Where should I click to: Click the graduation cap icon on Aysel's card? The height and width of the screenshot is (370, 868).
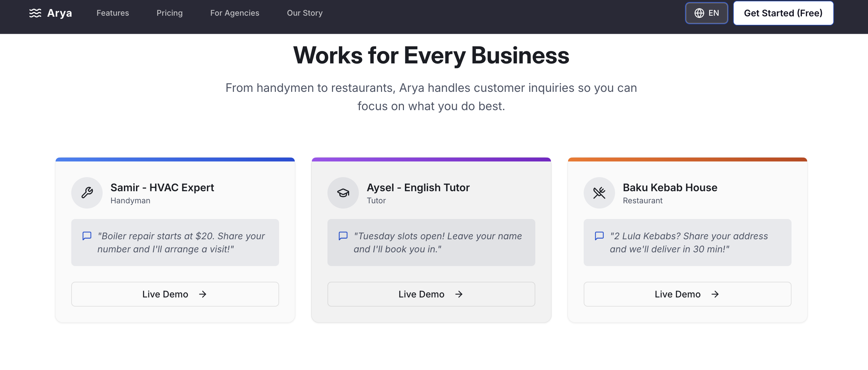pos(343,193)
